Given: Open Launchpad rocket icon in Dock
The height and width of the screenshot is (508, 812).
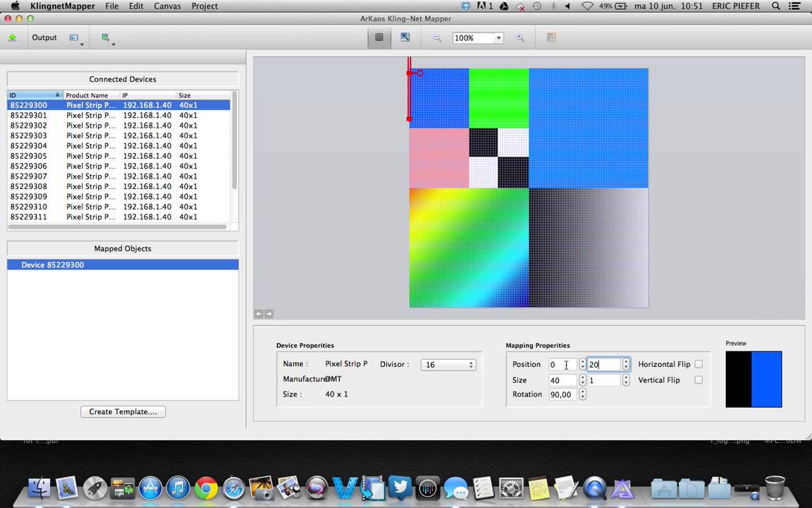Looking at the screenshot, I should pyautogui.click(x=94, y=488).
